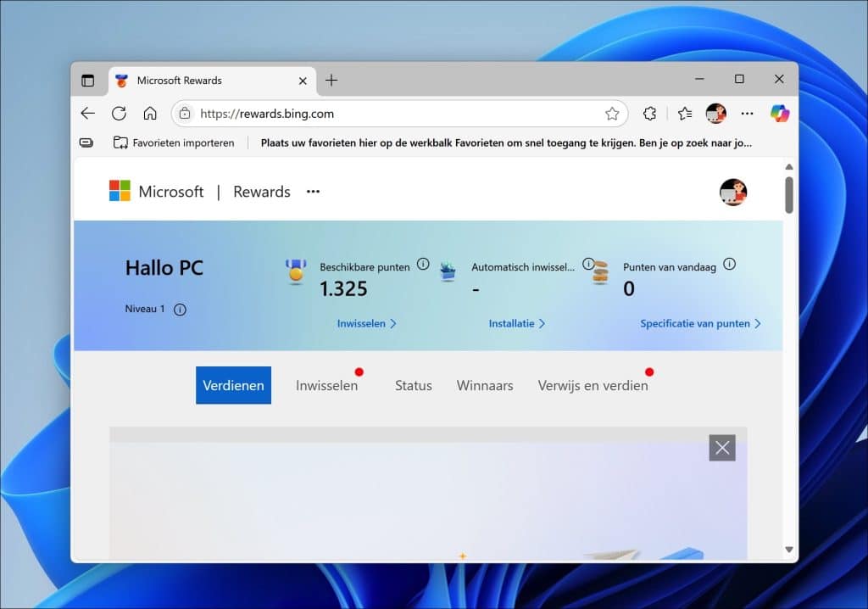
Task: Dismiss the banner with the X button
Action: click(x=722, y=448)
